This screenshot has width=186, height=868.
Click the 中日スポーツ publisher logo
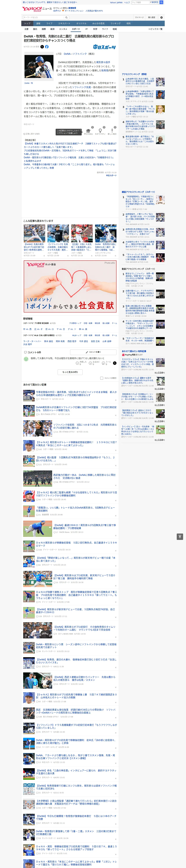click(105, 47)
